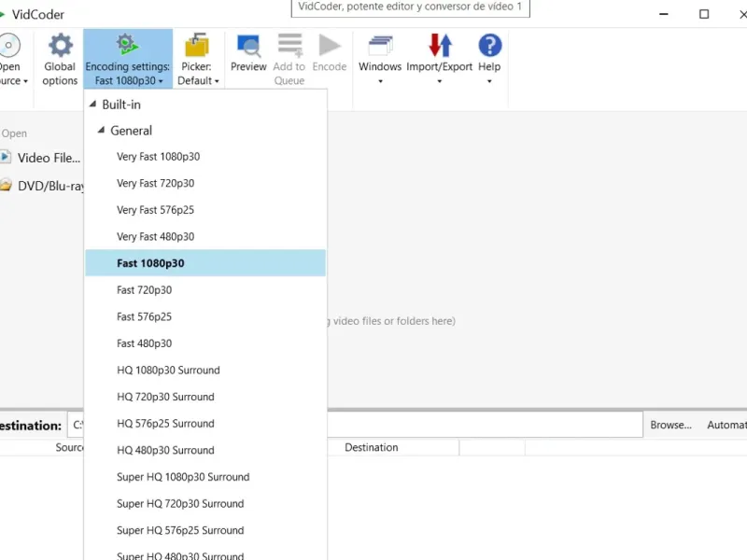Click the Global options gear icon

coord(60,45)
